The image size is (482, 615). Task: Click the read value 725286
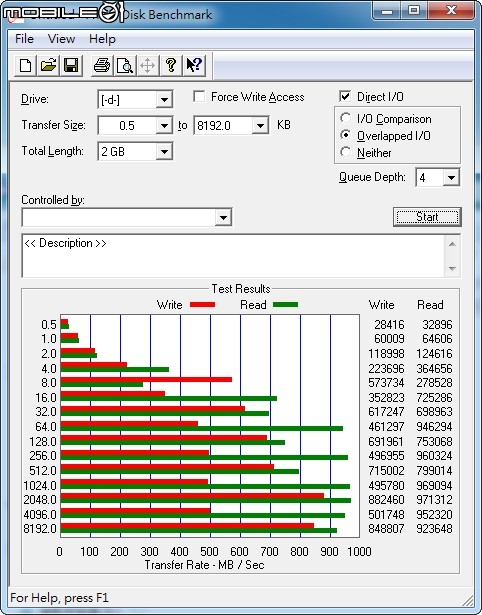coord(435,397)
